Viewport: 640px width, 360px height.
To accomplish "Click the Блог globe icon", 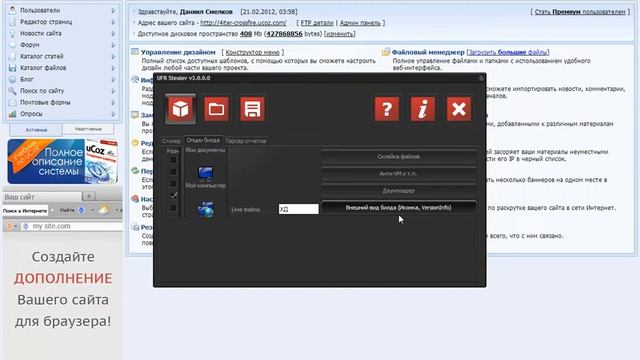I will point(13,79).
